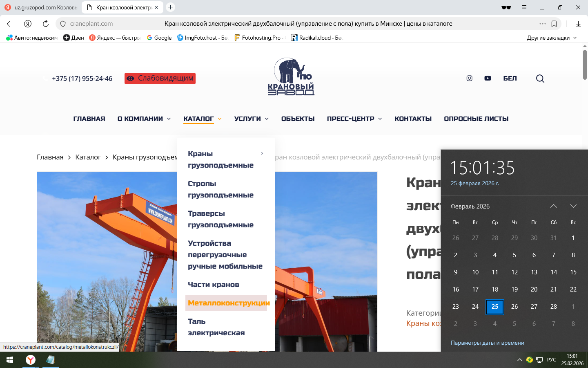
Task: Click the Главная breadcrumb link
Action: coord(50,157)
